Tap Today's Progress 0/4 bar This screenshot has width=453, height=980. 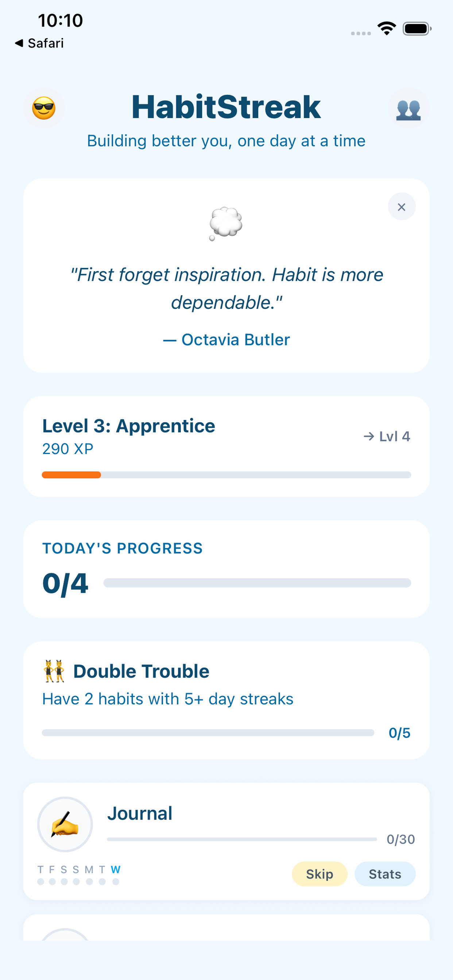257,583
